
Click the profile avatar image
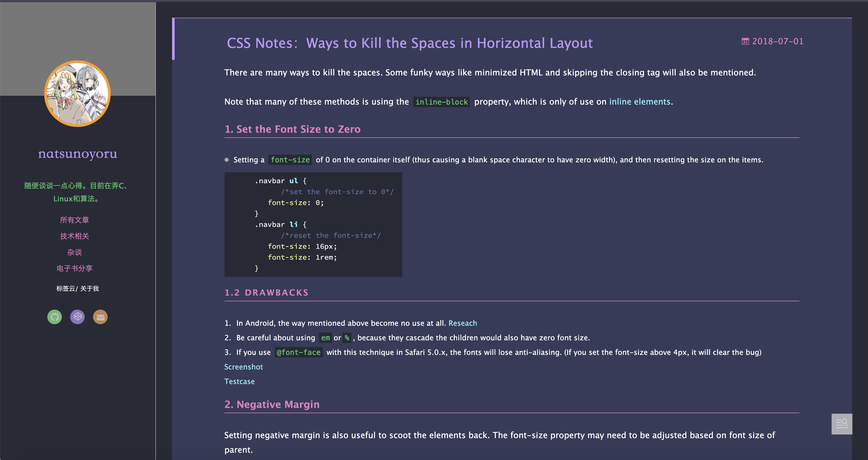(x=77, y=93)
